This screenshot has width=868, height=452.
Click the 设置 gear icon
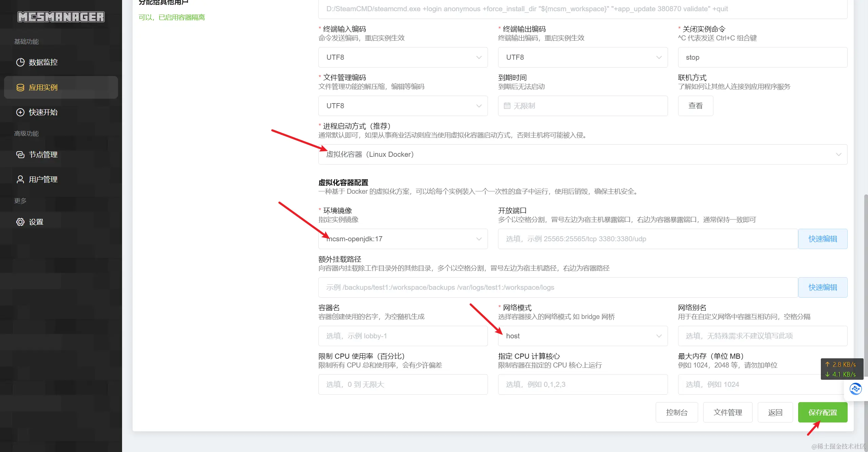(20, 222)
